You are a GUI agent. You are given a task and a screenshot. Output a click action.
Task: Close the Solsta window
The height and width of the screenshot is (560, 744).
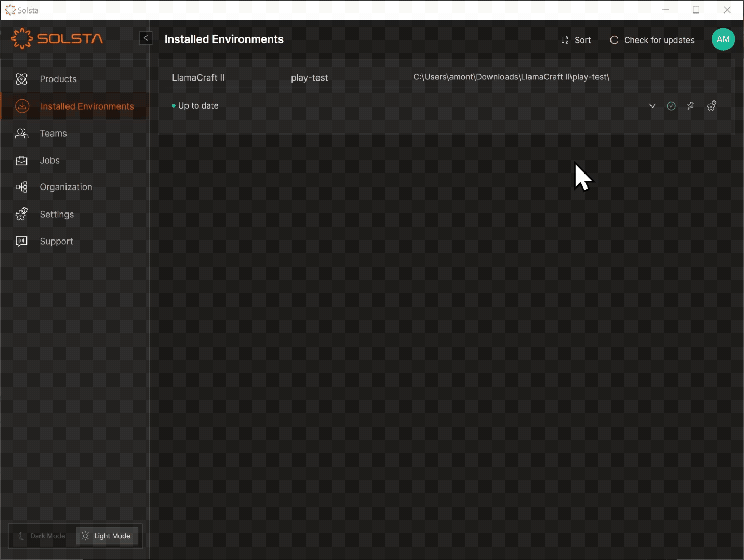[727, 10]
